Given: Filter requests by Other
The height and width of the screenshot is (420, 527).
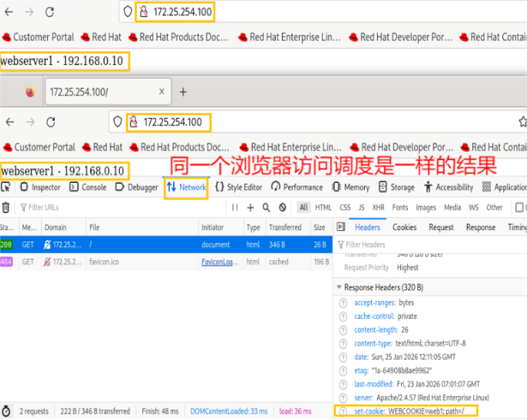Looking at the screenshot, I should click(x=495, y=208).
